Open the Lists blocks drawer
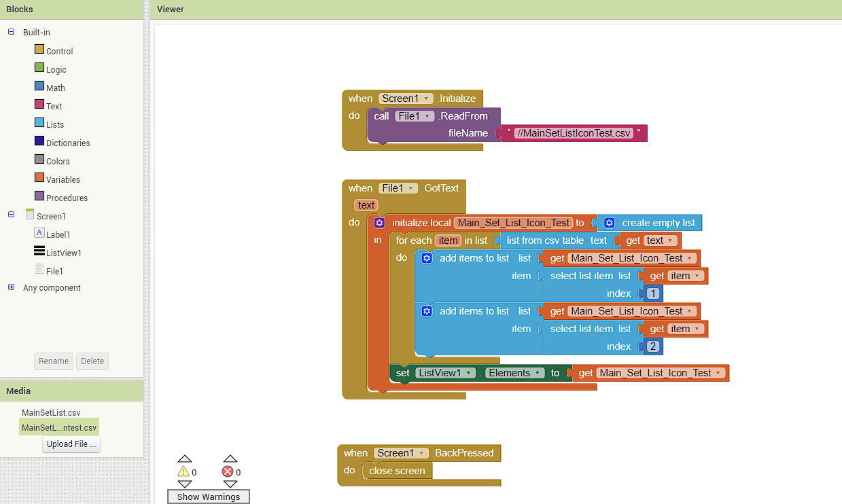842x504 pixels. [x=55, y=124]
